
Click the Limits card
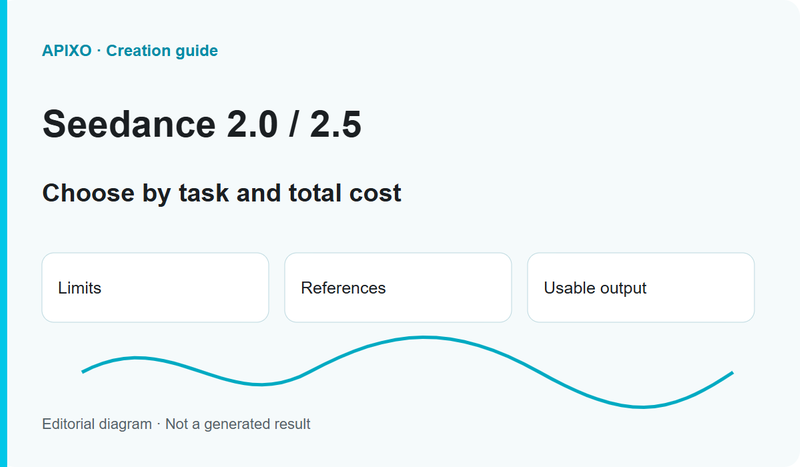[x=155, y=287]
